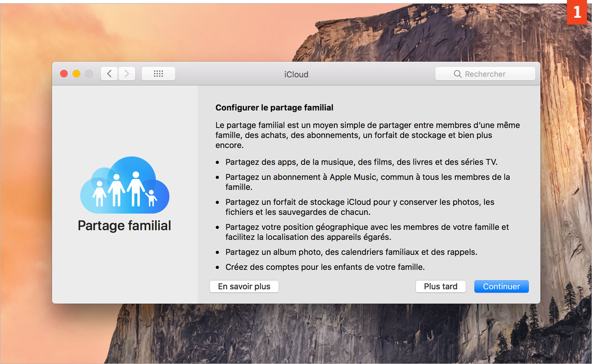The width and height of the screenshot is (592, 364).
Task: Show all preferences with grid icon
Action: coord(158,74)
